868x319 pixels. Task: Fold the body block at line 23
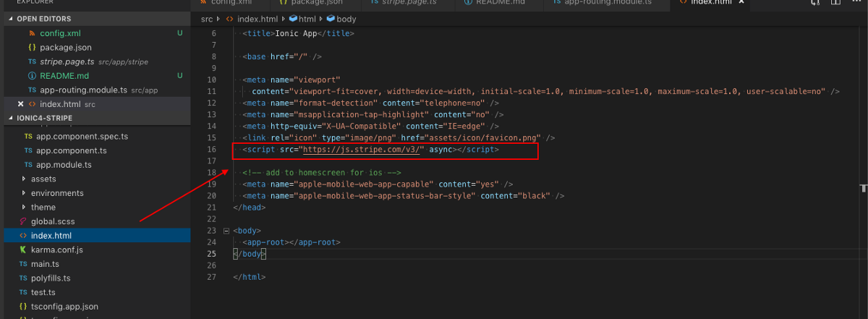[226, 231]
